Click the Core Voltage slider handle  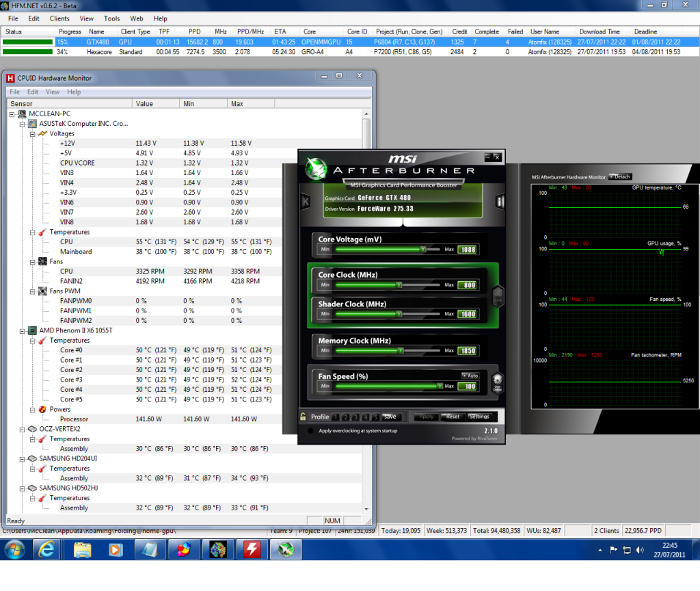tap(422, 249)
